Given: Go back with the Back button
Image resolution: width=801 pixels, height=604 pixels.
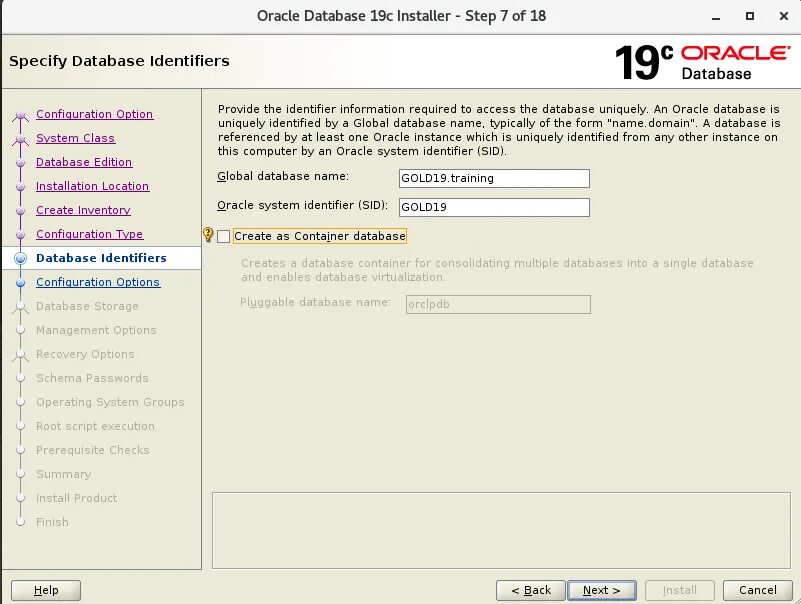Looking at the screenshot, I should 531,590.
